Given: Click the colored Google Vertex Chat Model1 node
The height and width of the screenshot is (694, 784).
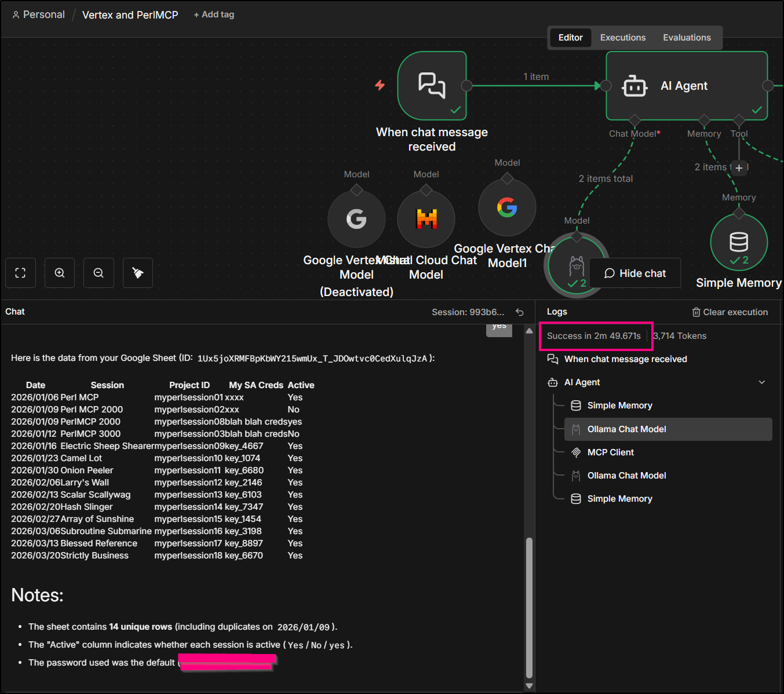Looking at the screenshot, I should click(507, 207).
